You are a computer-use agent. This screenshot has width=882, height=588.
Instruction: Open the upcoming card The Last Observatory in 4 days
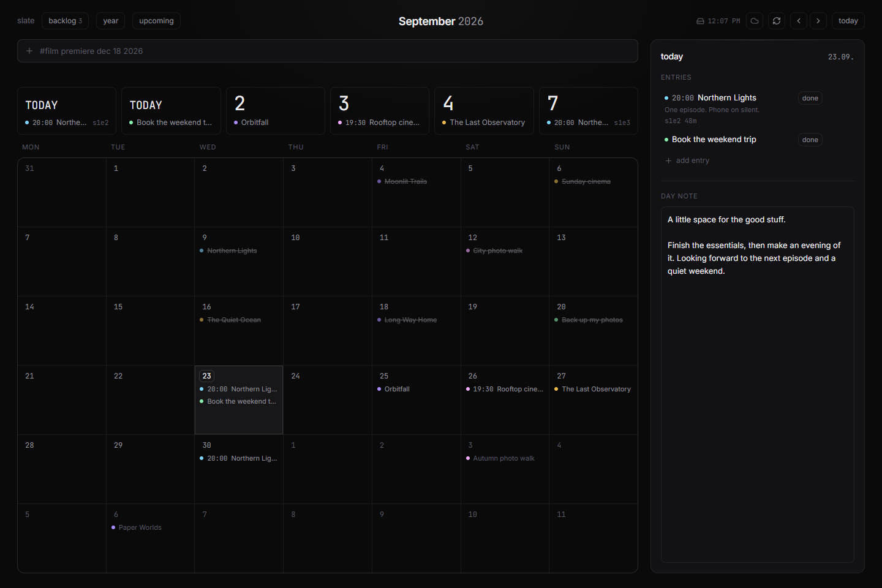(484, 111)
